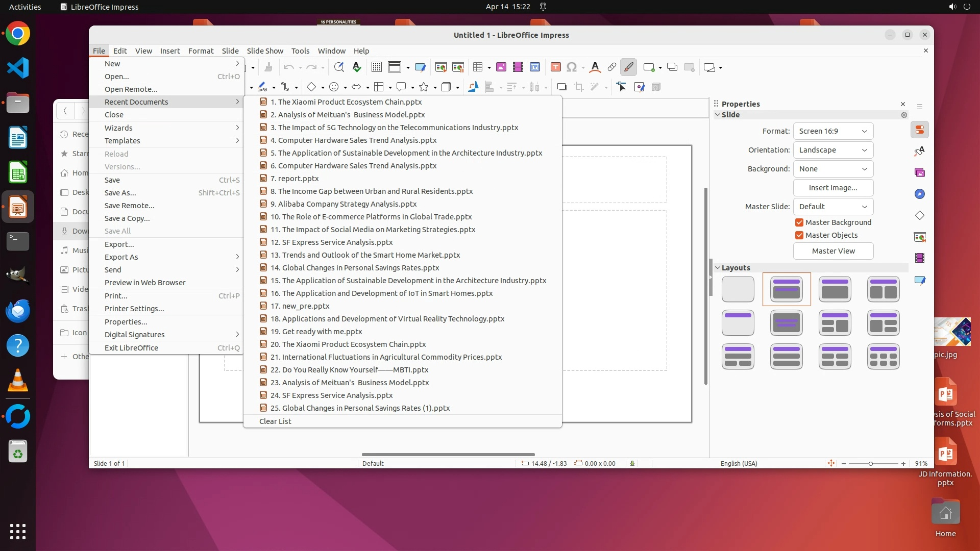Image resolution: width=980 pixels, height=551 pixels.
Task: Click the zoom slider in status bar
Action: point(871,464)
